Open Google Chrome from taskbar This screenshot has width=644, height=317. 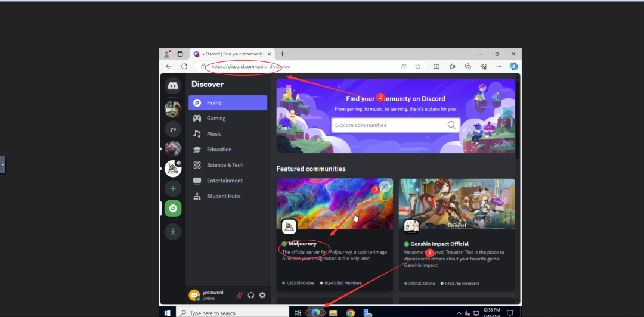351,313
